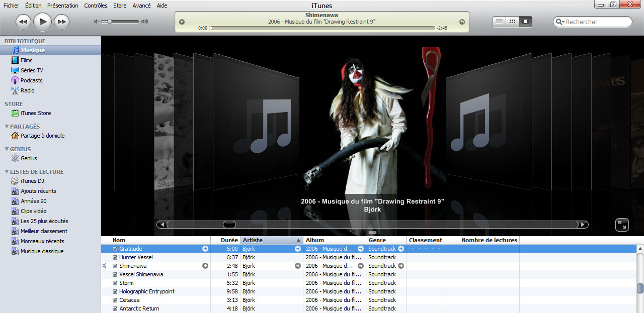Open the Présentation menu
Viewport: 644px width, 313px height.
63,6
